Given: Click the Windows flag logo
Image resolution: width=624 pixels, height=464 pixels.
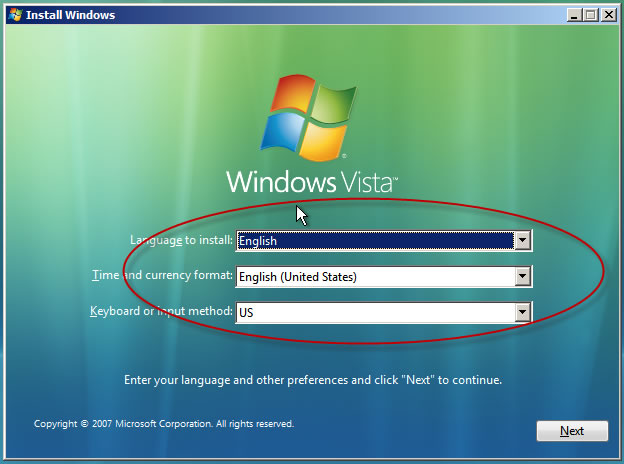Looking at the screenshot, I should click(x=309, y=117).
